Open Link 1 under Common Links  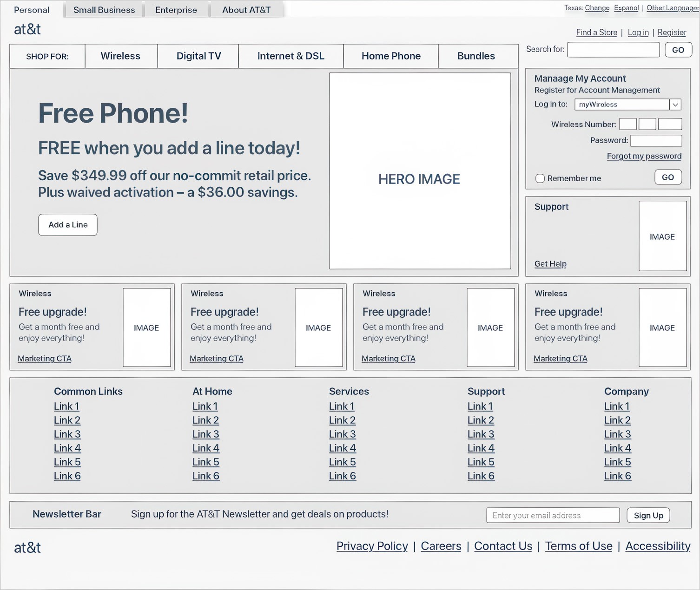click(x=66, y=406)
